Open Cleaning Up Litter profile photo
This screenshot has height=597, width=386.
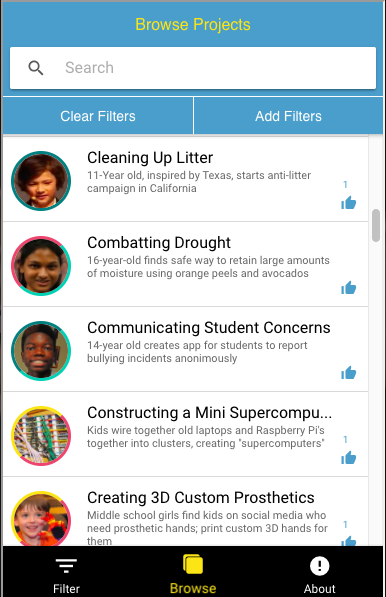pos(41,181)
